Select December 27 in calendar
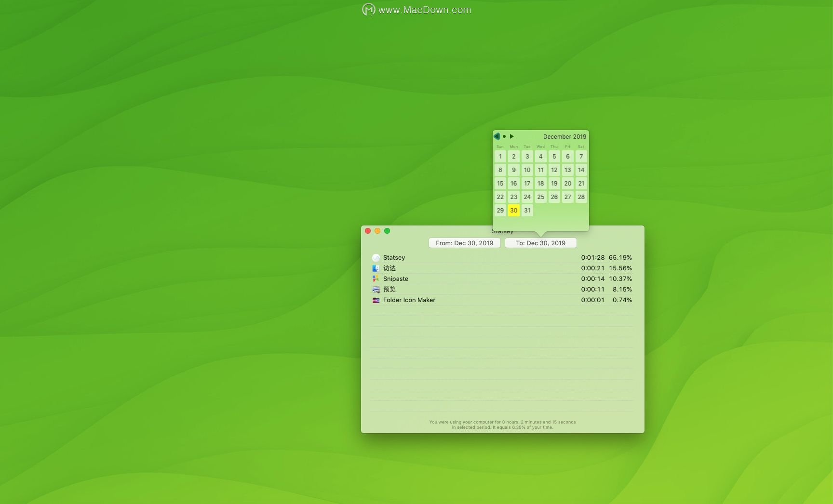 [568, 197]
